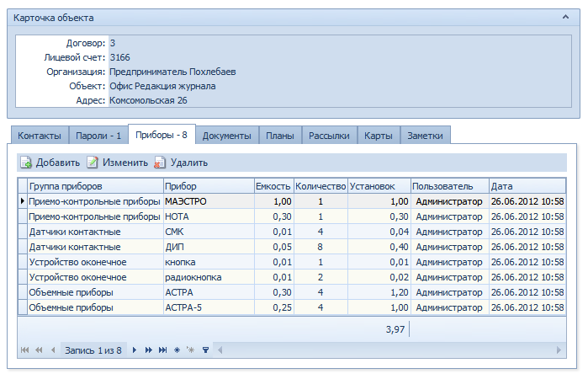Image resolution: width=588 pixels, height=379 pixels.
Task: Open the Пароли - 1 tab
Action: 98,136
